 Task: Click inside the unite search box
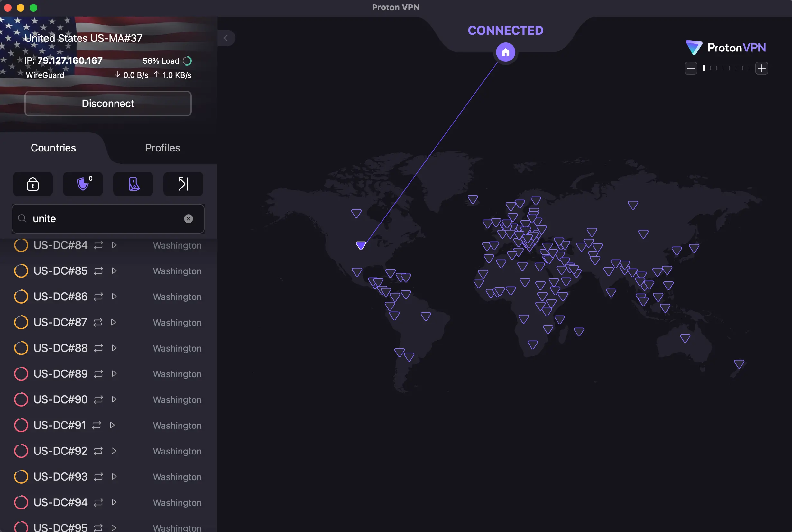click(102, 218)
